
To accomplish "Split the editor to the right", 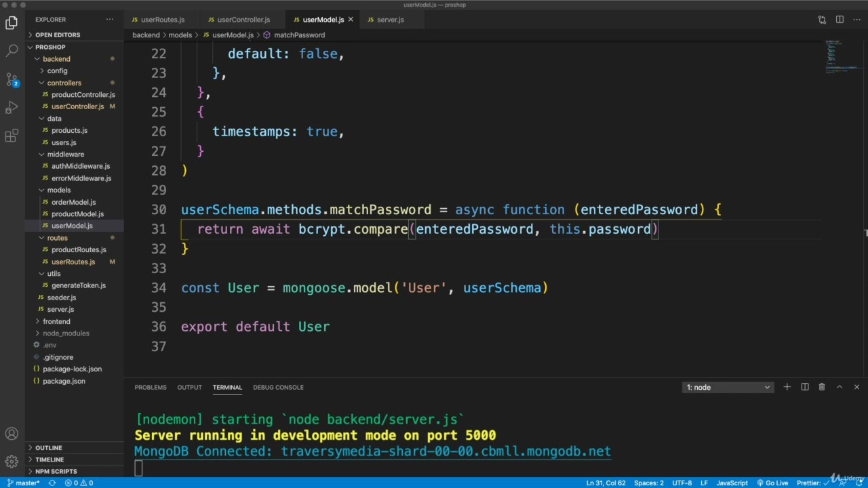I will tap(840, 20).
